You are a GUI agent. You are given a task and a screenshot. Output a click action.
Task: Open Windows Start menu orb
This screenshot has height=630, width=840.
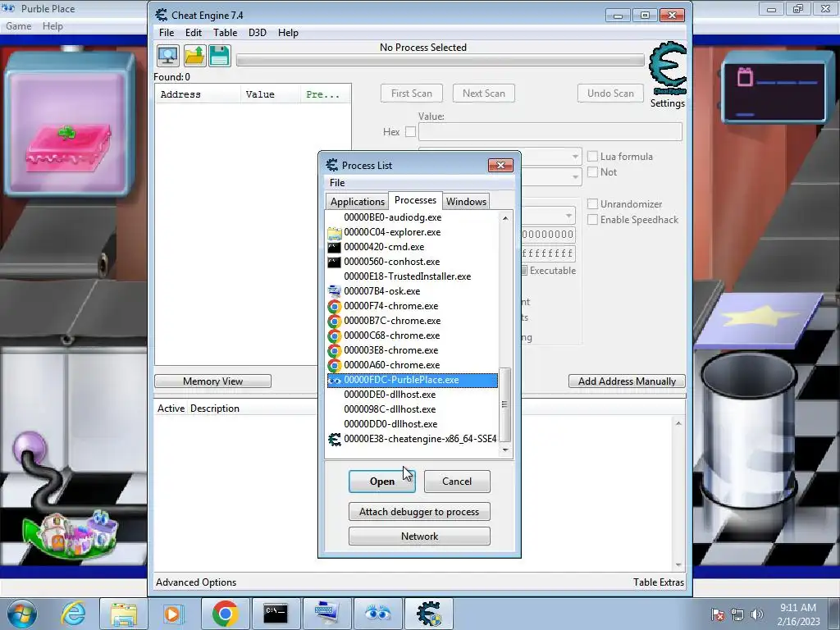(22, 614)
